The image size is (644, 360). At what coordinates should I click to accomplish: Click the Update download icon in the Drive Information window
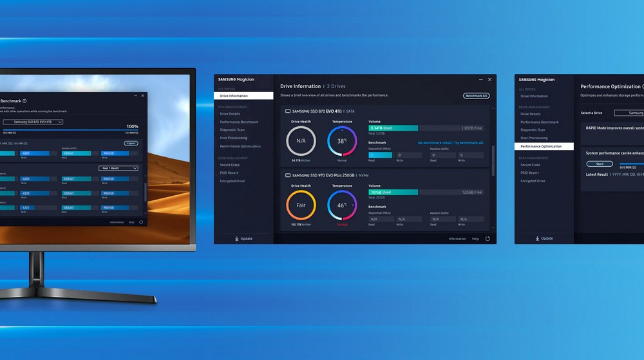point(236,238)
